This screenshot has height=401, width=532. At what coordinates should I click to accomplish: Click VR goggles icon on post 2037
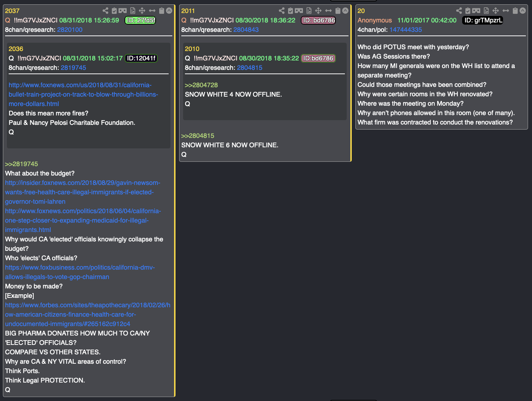point(123,10)
